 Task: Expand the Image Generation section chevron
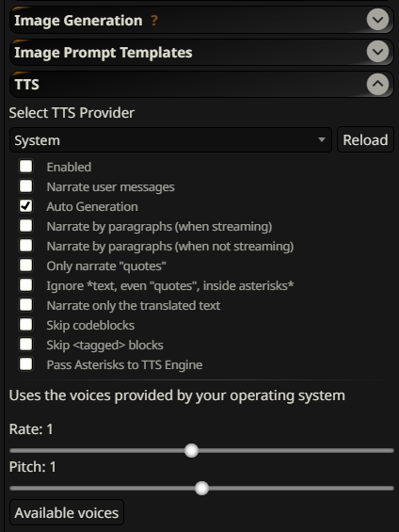[377, 20]
